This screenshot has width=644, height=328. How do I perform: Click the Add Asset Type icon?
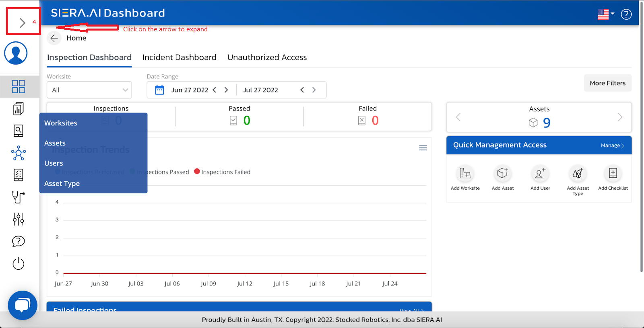point(578,173)
